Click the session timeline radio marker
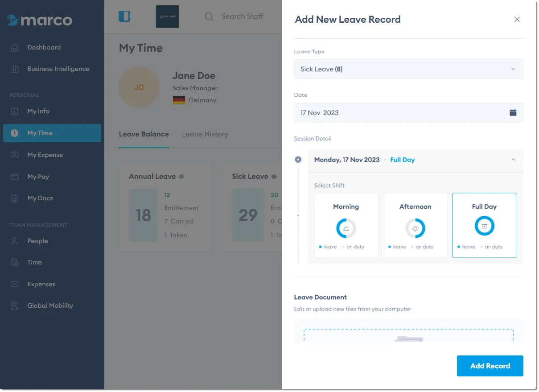Image resolution: width=539 pixels, height=392 pixels. click(x=298, y=160)
